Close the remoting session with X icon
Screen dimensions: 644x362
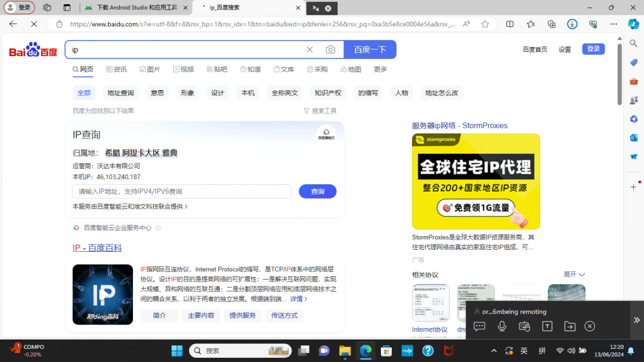(x=590, y=326)
